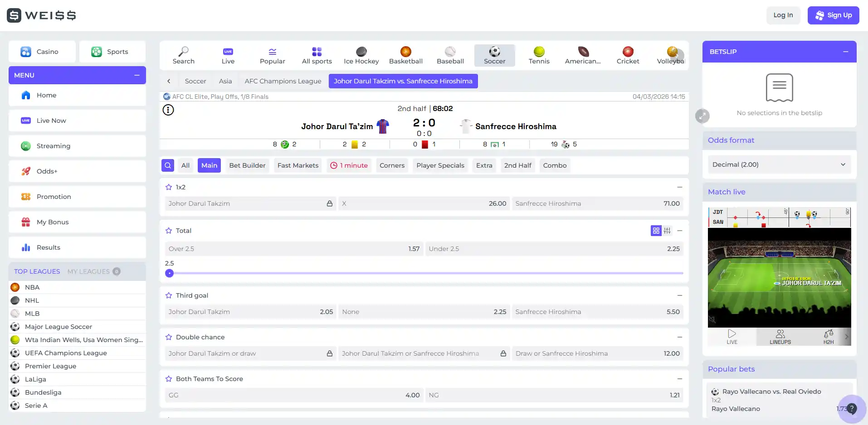
Task: Select the Cricket sport icon
Action: pyautogui.click(x=628, y=55)
